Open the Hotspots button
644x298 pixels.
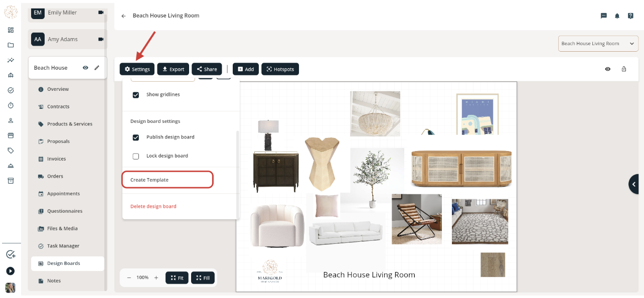[x=280, y=69]
